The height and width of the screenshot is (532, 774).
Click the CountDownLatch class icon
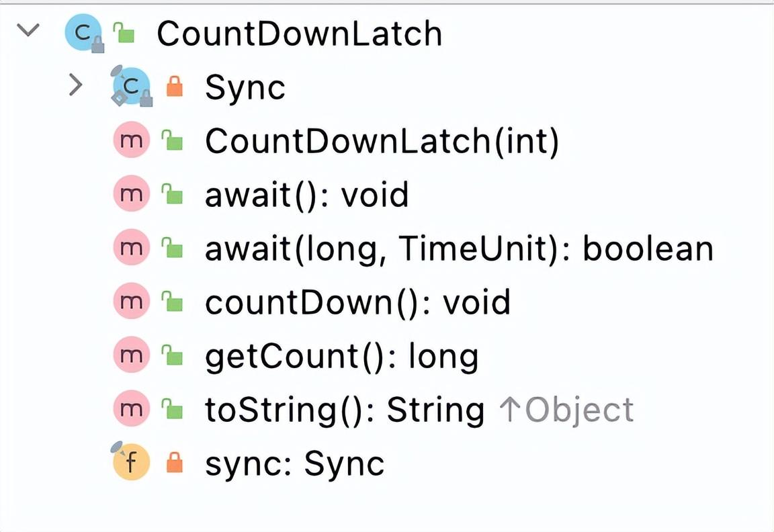pos(83,32)
